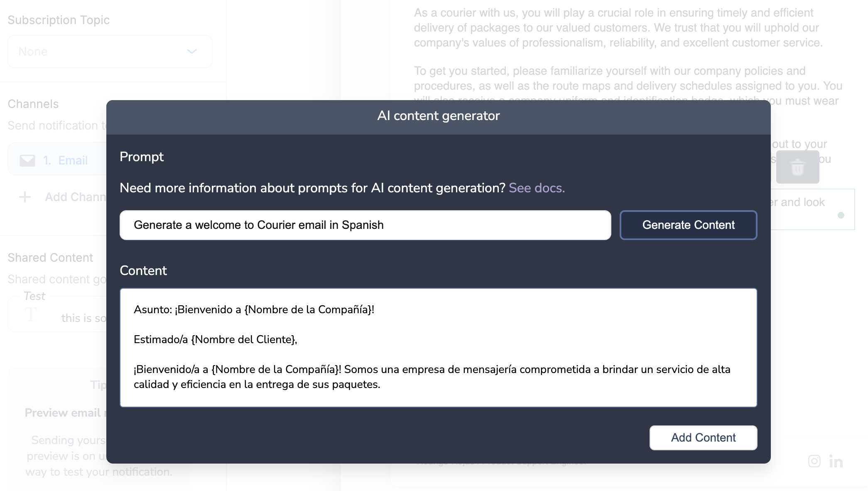Open the Instagram icon in footer

[814, 461]
